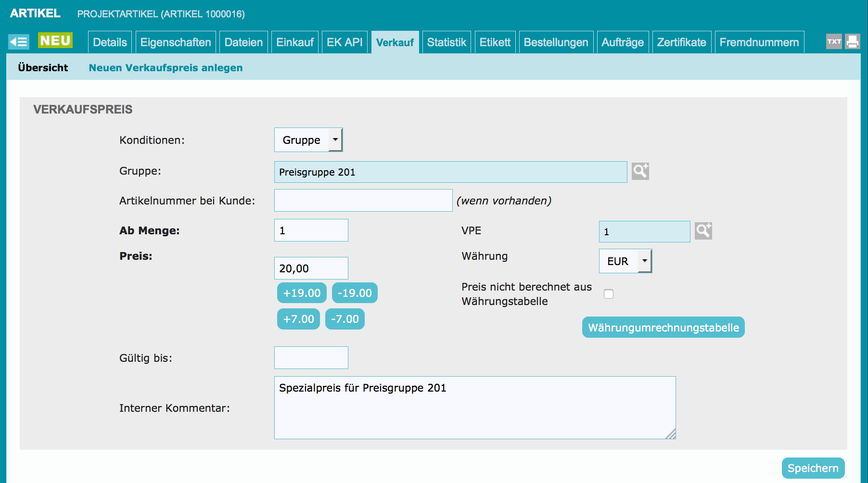Click 'Neuen Verkaufspreis anlegen' link
Image resolution: width=868 pixels, height=483 pixels.
pos(166,68)
